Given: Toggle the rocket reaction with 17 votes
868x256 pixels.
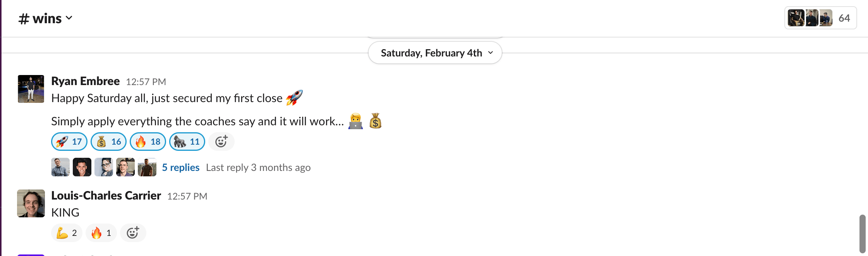Looking at the screenshot, I should [69, 142].
